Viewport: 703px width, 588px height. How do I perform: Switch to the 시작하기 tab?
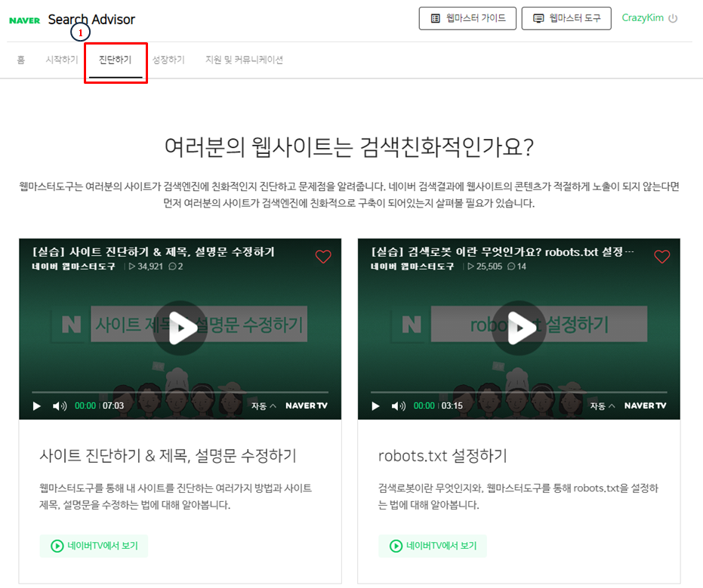pyautogui.click(x=62, y=60)
